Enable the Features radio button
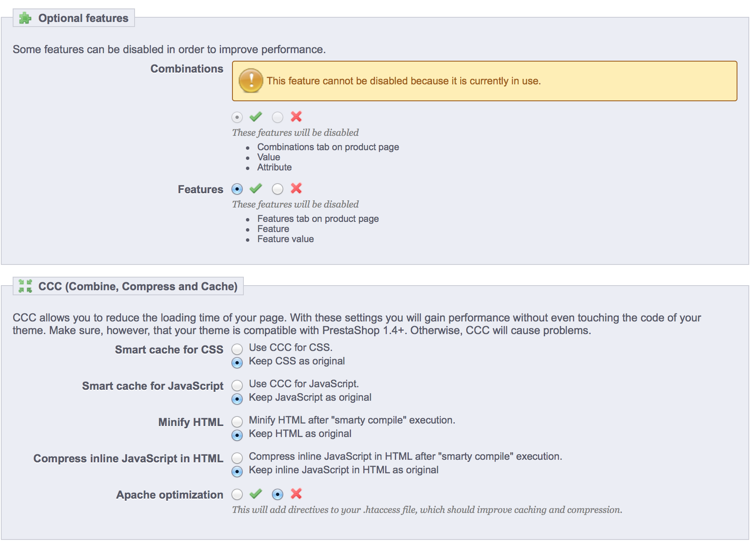 coord(237,189)
